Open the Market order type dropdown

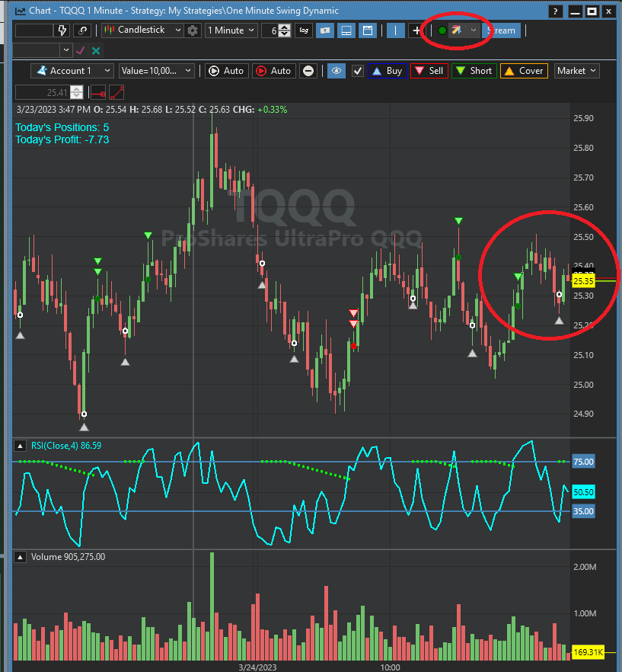coord(576,71)
